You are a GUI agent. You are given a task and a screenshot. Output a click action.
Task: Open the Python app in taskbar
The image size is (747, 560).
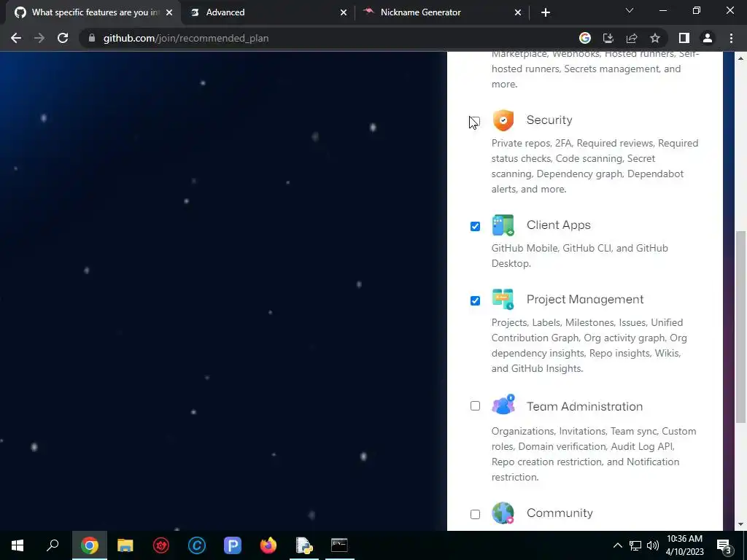coord(304,545)
